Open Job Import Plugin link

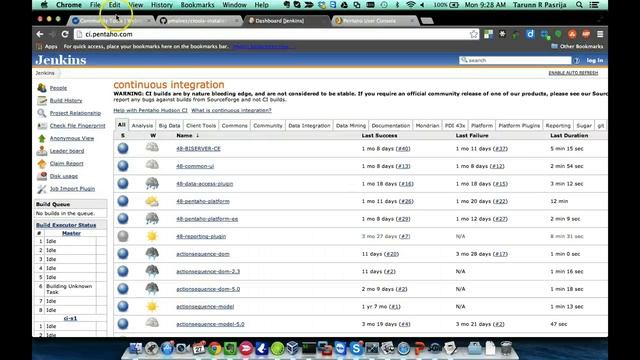(72, 189)
